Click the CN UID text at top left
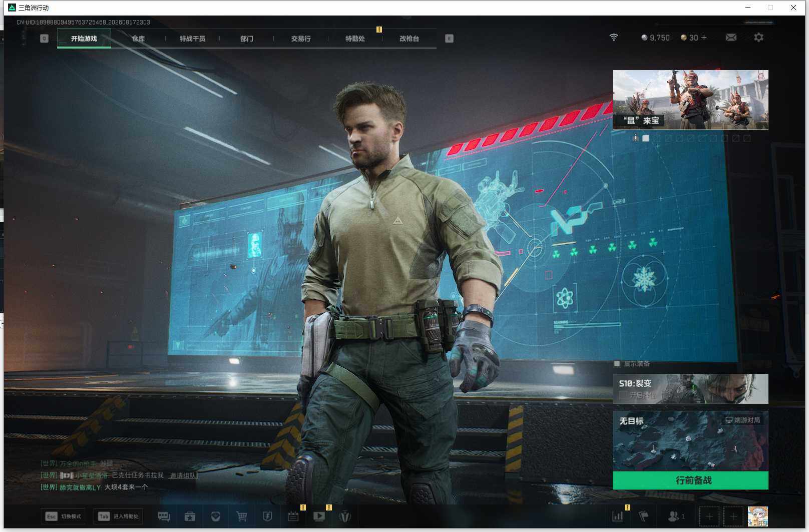 pyautogui.click(x=83, y=23)
